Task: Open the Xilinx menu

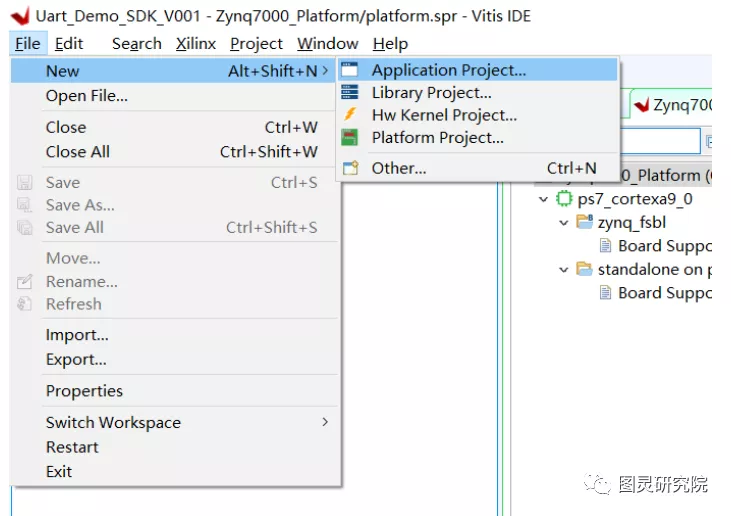Action: point(196,44)
